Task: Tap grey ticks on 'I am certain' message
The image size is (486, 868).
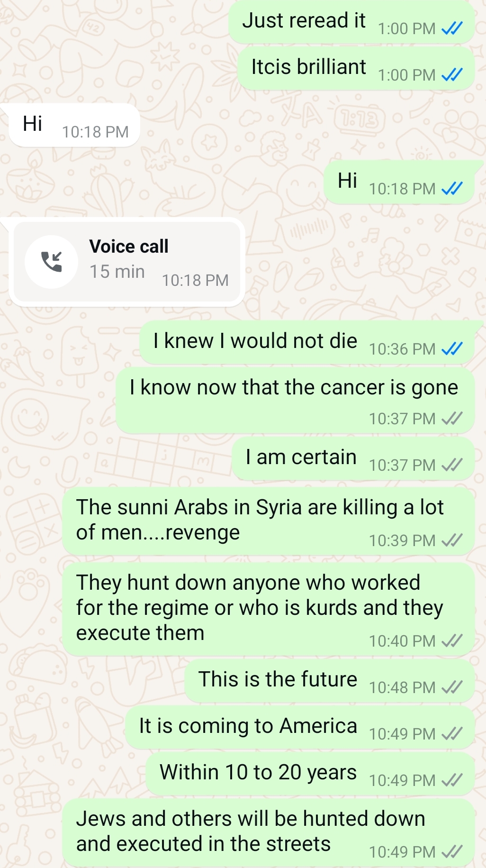Action: tap(452, 465)
